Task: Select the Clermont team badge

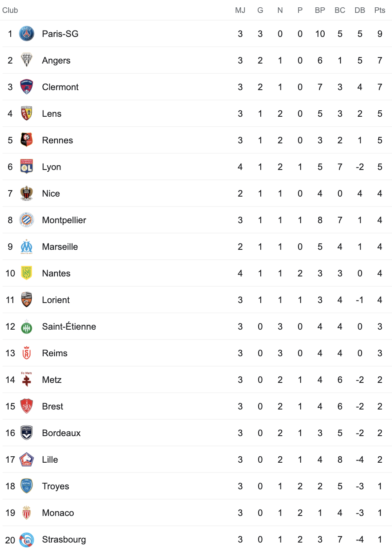Action: click(x=27, y=87)
